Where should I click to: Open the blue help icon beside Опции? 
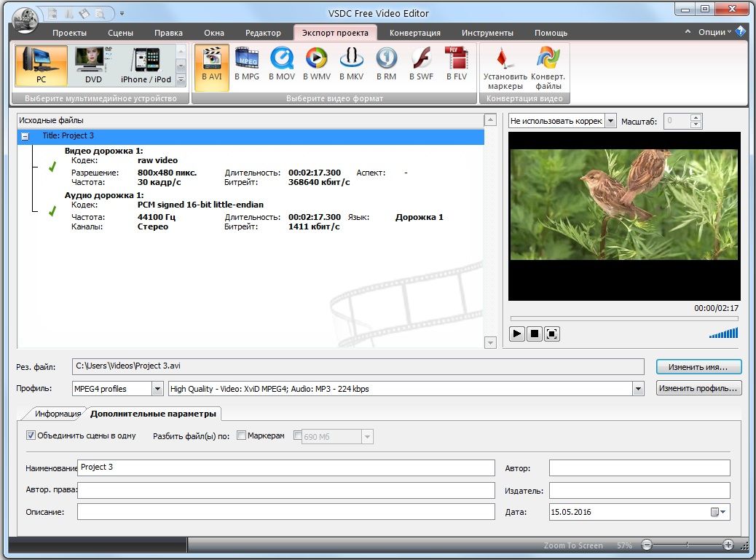pyautogui.click(x=741, y=32)
